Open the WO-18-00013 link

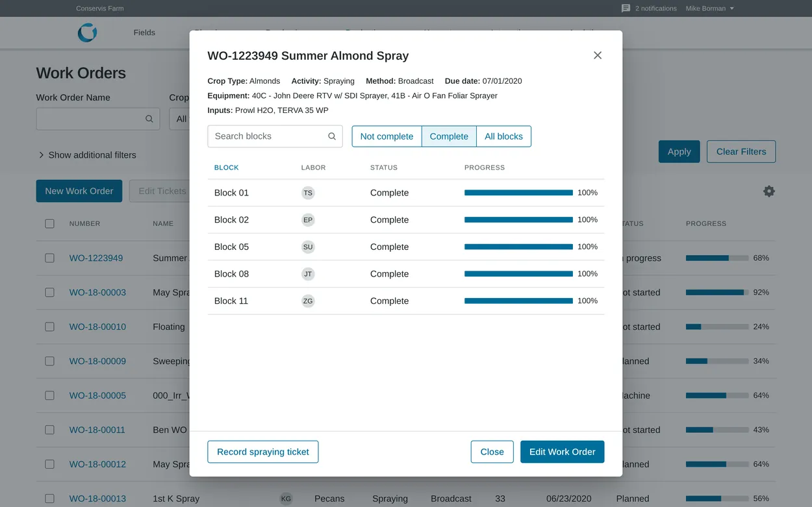click(97, 499)
